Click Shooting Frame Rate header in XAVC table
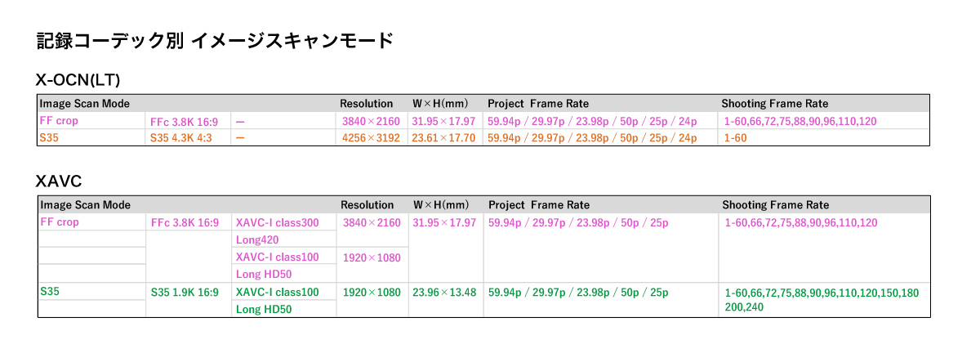 point(775,205)
